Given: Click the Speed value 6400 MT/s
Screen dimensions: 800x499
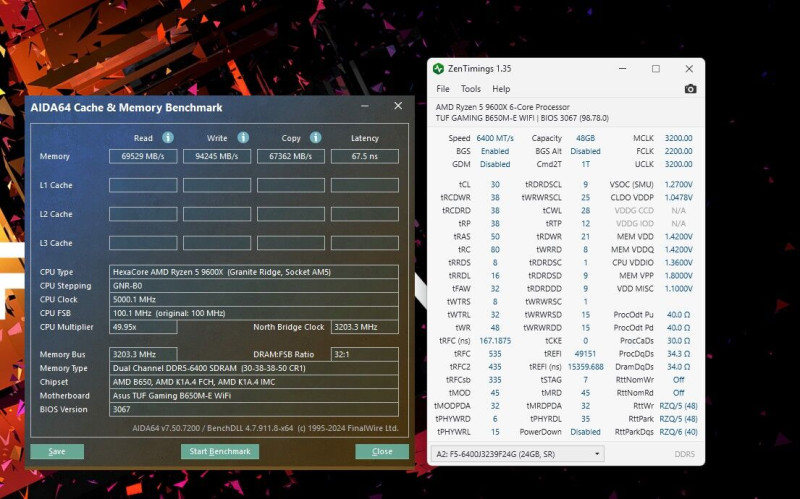Looking at the screenshot, I should (495, 138).
